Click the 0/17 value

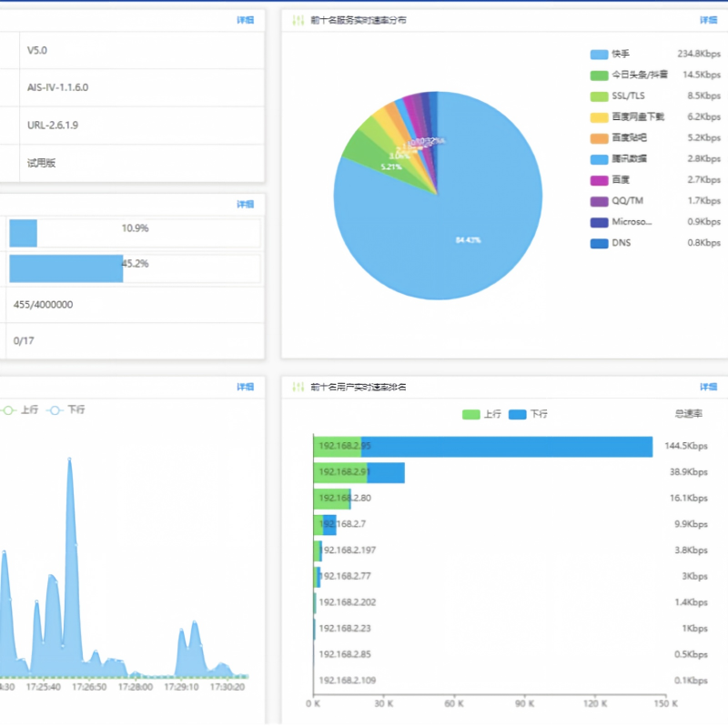pos(24,340)
